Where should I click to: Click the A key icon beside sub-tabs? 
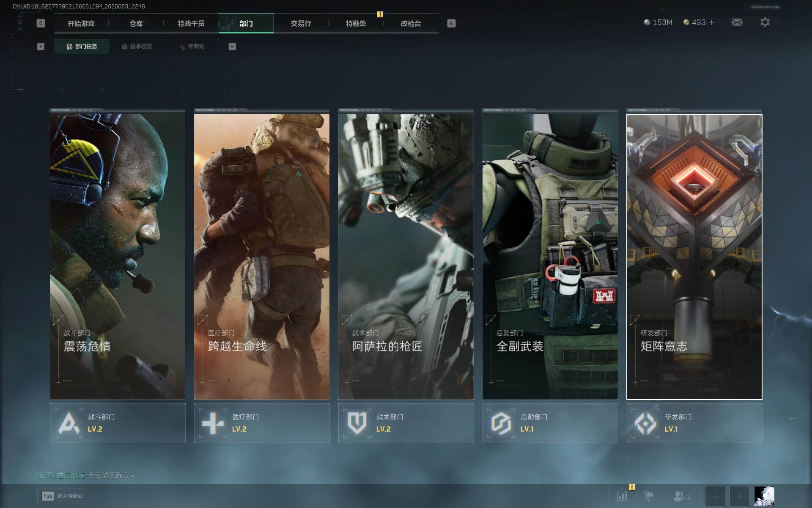(x=41, y=47)
